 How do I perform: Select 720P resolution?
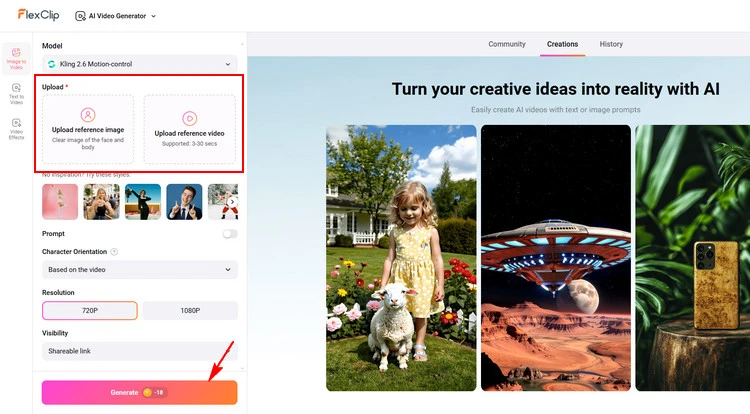90,311
